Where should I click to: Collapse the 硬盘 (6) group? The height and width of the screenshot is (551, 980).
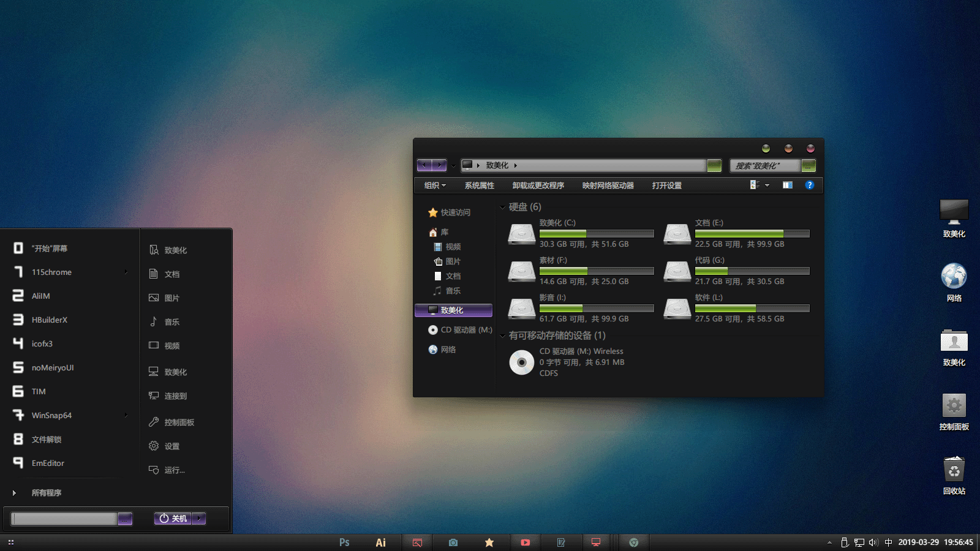503,208
